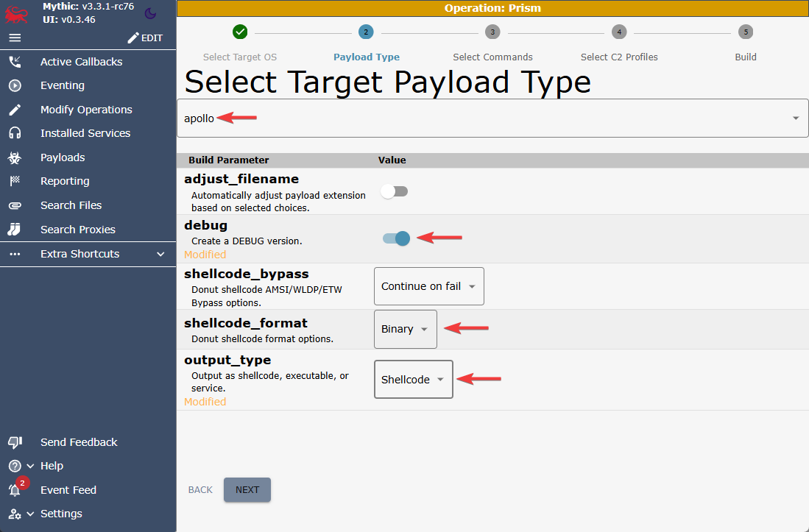Click the Help question mark icon
Image resolution: width=809 pixels, height=532 pixels.
(15, 466)
